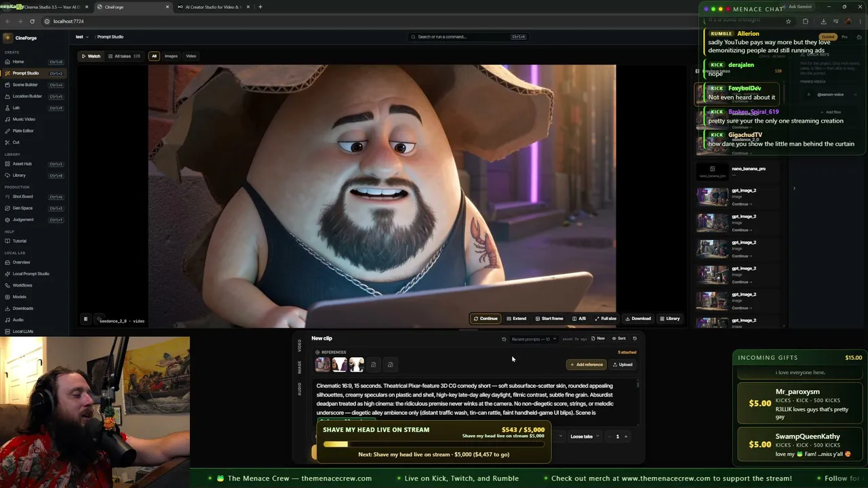Open the nano_banana_pro take

(x=739, y=172)
